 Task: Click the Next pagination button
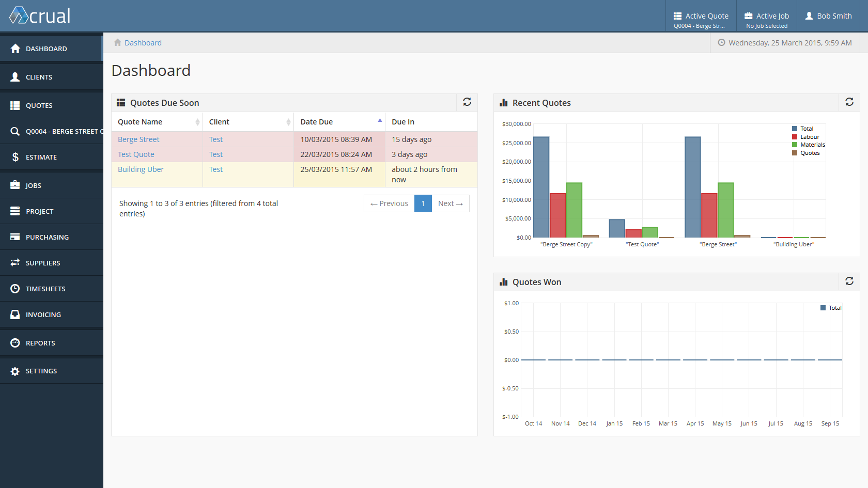pos(450,203)
